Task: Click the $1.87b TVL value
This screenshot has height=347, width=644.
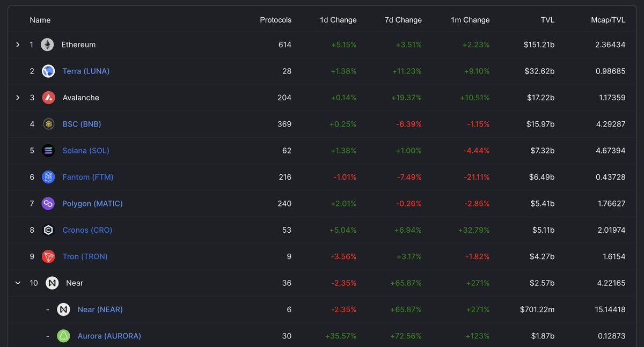Action: (x=544, y=336)
